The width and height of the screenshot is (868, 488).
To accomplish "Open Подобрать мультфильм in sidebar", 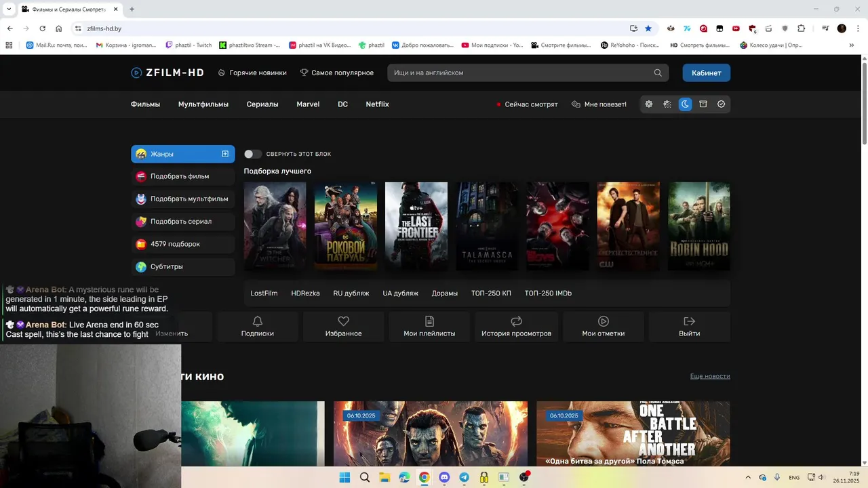I will 183,199.
